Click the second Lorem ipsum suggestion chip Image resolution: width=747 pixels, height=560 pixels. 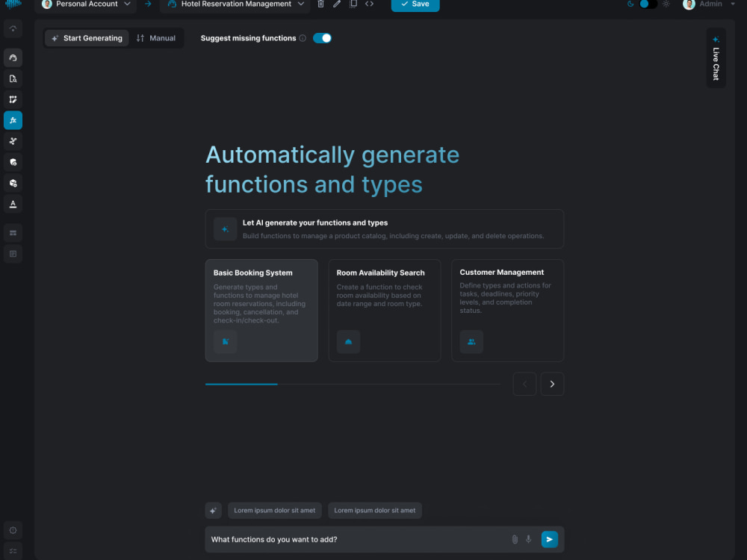[x=374, y=511]
